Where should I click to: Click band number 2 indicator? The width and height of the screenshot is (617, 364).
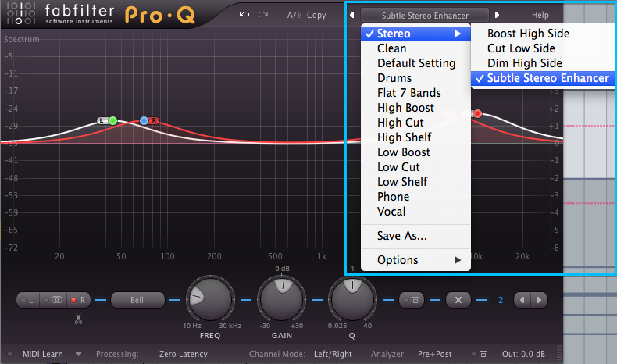(x=501, y=300)
